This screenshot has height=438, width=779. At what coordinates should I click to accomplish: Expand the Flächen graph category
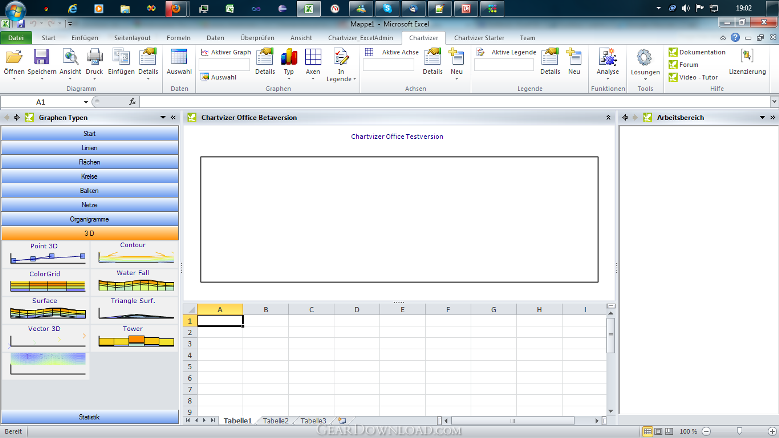pos(89,162)
